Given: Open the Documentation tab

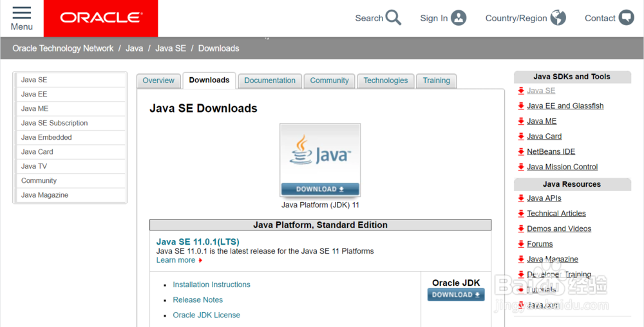Looking at the screenshot, I should [270, 80].
